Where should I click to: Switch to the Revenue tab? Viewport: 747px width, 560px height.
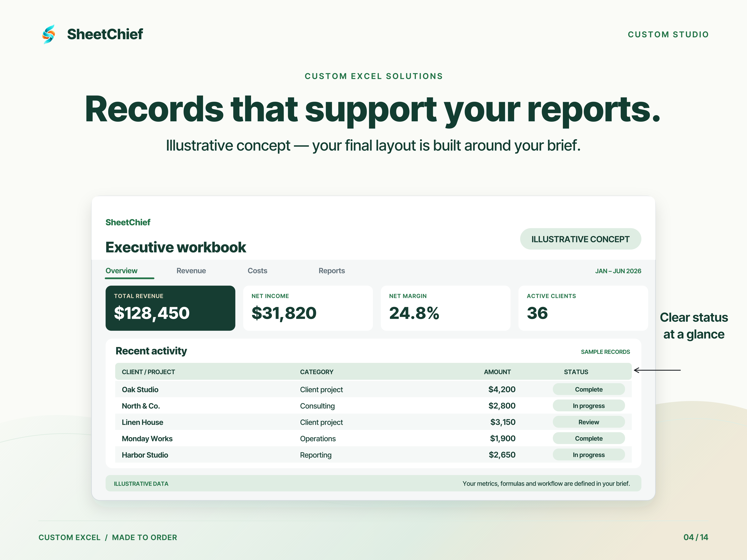click(191, 271)
